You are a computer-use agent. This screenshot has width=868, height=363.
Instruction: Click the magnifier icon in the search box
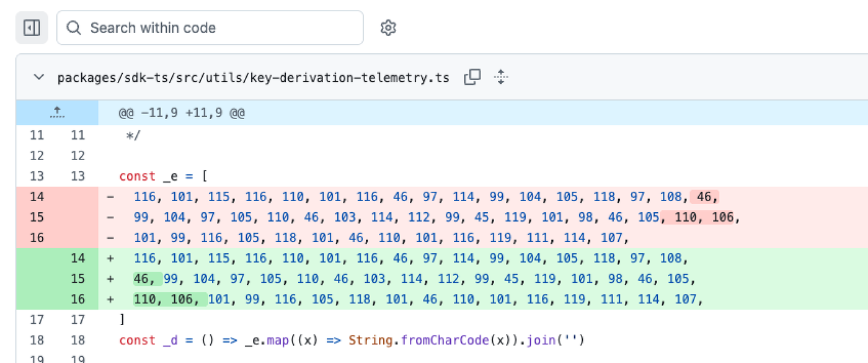pyautogui.click(x=74, y=28)
